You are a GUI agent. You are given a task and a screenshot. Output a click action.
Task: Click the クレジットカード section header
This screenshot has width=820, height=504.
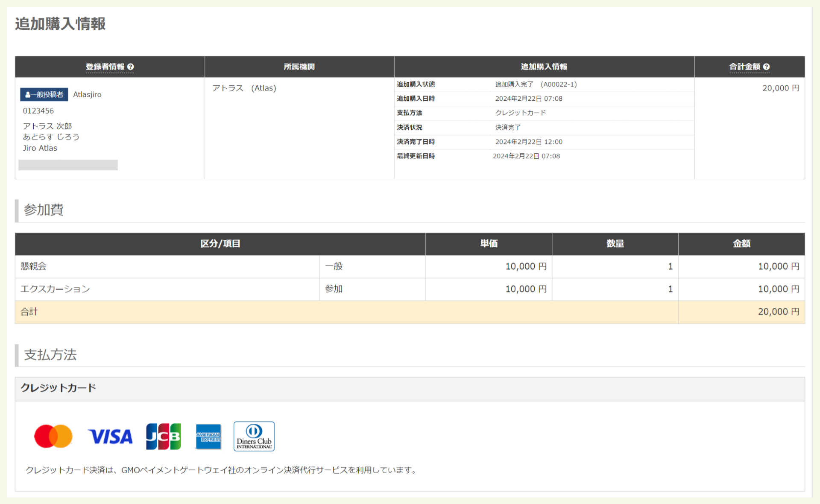(x=59, y=388)
